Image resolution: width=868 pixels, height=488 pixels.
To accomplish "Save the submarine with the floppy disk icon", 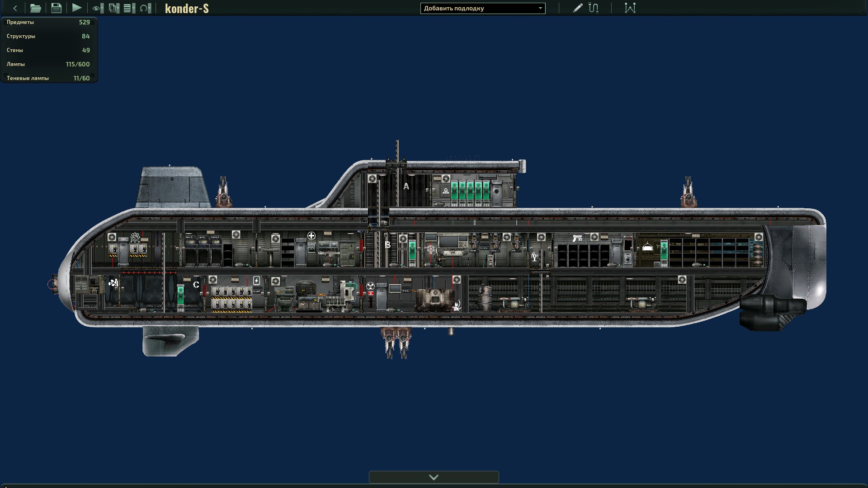I will [56, 8].
